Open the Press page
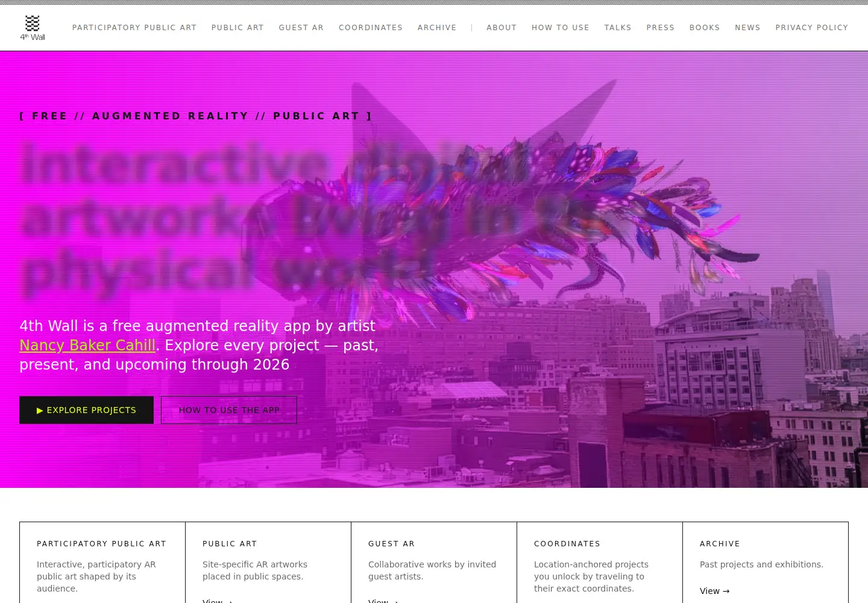 (661, 28)
